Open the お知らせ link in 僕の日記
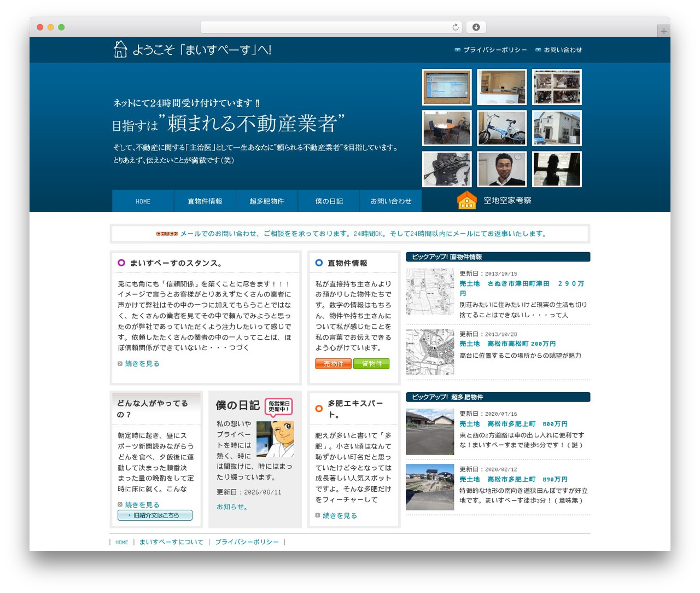The height and width of the screenshot is (593, 700). 232,507
